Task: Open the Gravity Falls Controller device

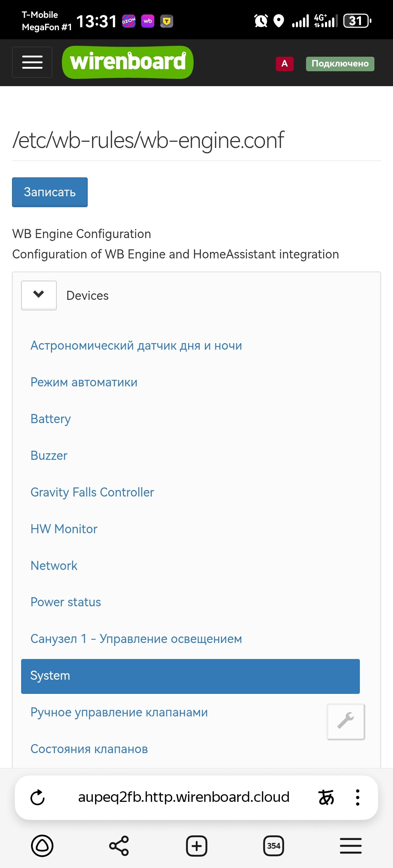Action: [92, 492]
